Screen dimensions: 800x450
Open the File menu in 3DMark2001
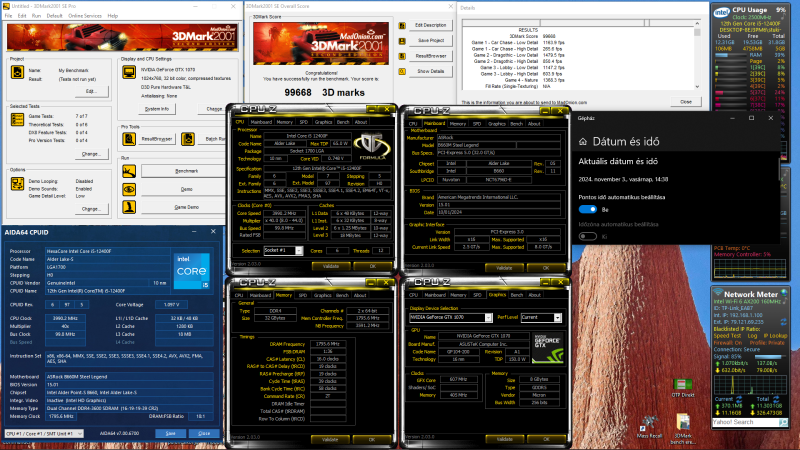pos(9,16)
